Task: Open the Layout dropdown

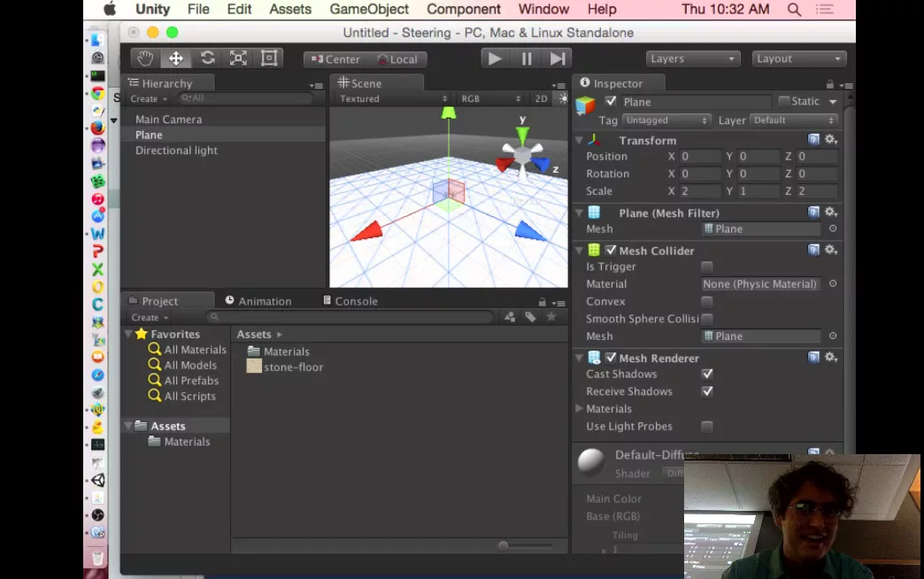Action: (799, 58)
